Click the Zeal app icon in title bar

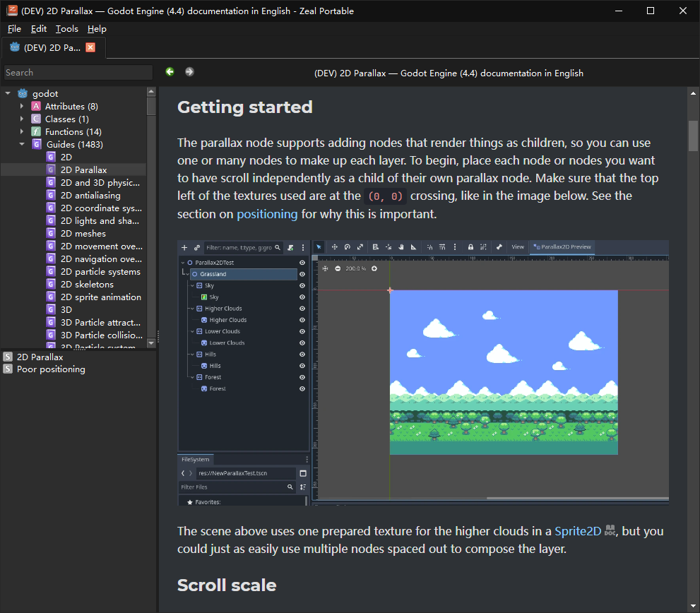pyautogui.click(x=12, y=11)
